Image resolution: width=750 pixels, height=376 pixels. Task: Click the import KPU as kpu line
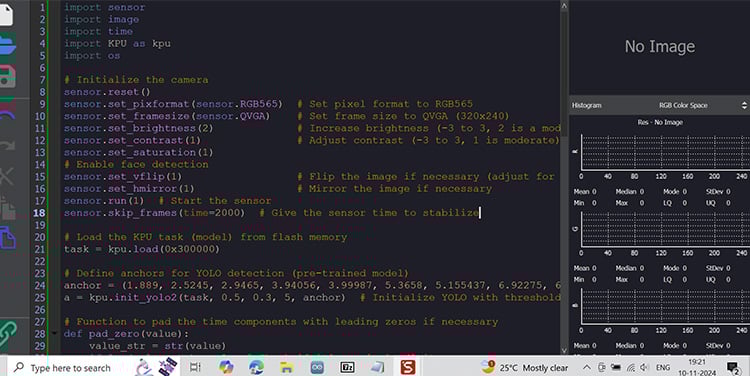[117, 44]
